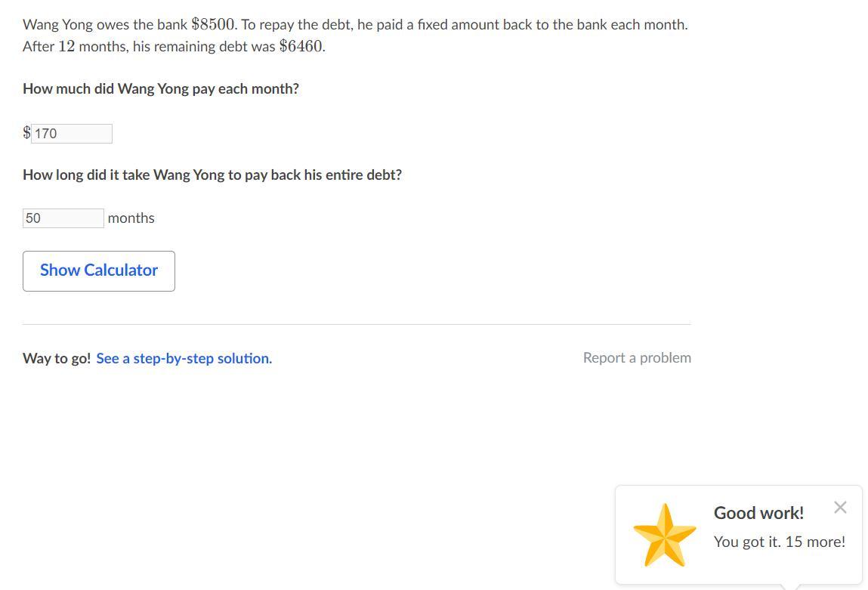
Task: Open the step-by-step solution link
Action: tap(184, 359)
